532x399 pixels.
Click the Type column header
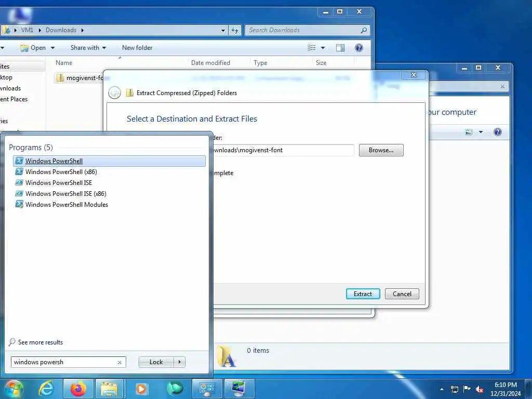tap(260, 63)
